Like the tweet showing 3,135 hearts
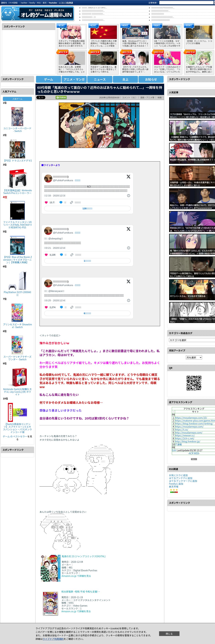This screenshot has height=644, width=215. pos(46,255)
